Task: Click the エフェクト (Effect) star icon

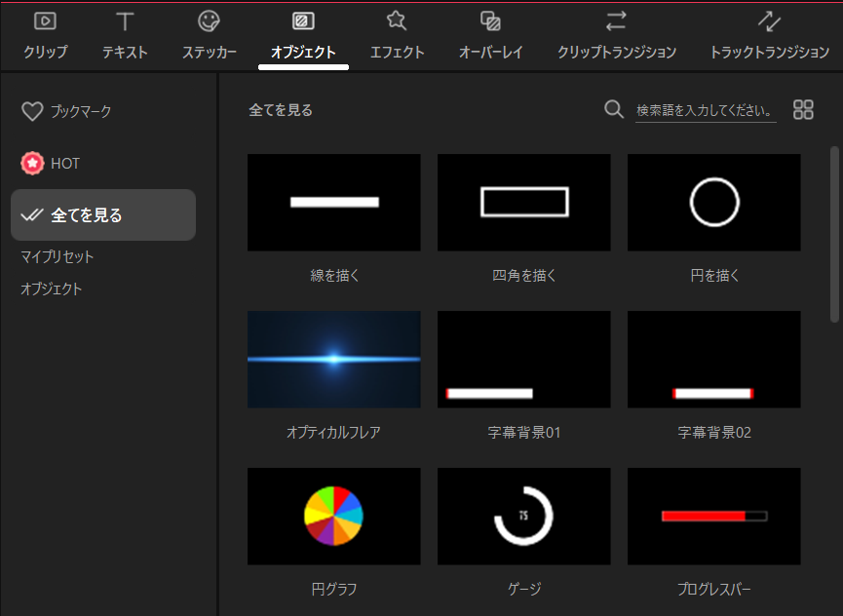Action: pos(397,21)
